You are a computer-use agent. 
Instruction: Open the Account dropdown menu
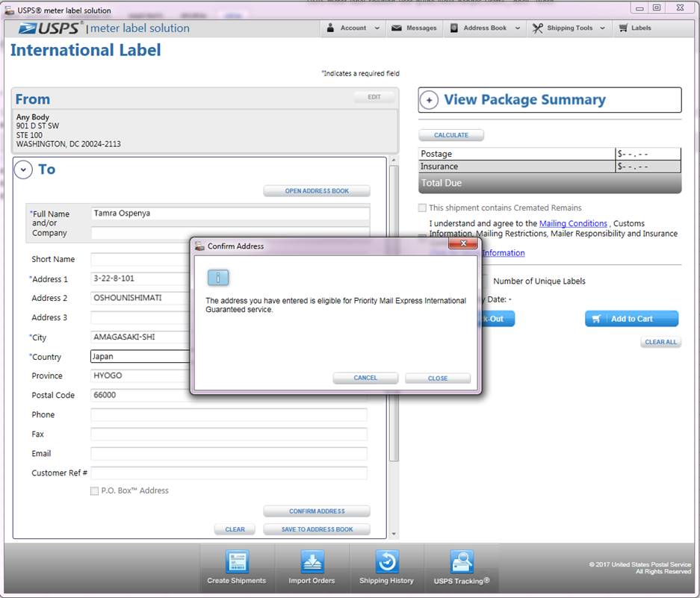click(353, 28)
